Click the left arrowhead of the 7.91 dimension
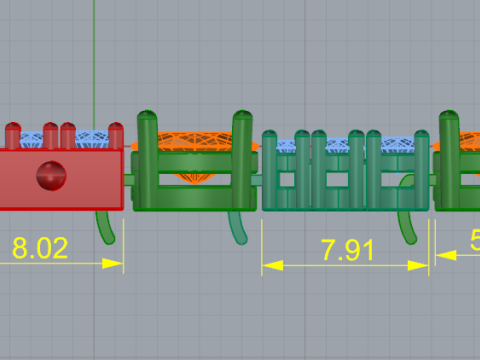Image resolution: width=480 pixels, height=360 pixels. [273, 266]
